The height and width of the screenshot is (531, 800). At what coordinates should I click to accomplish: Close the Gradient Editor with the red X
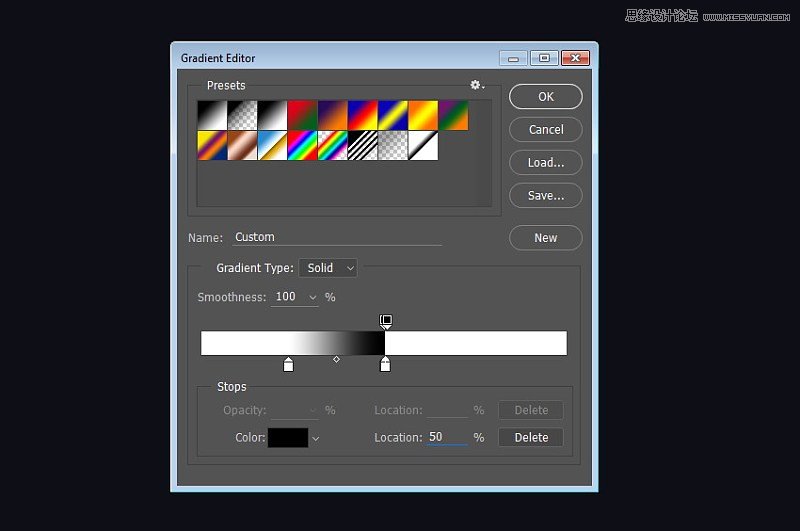(x=576, y=58)
